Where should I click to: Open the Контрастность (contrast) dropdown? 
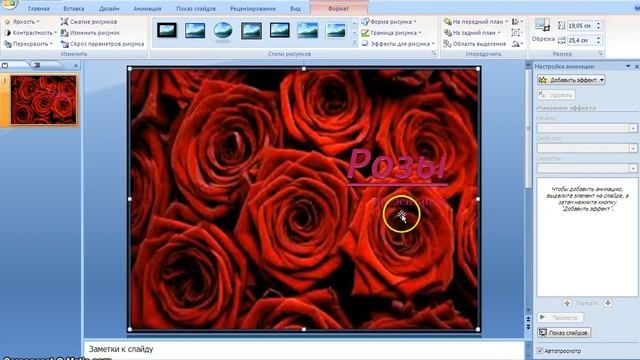31,33
